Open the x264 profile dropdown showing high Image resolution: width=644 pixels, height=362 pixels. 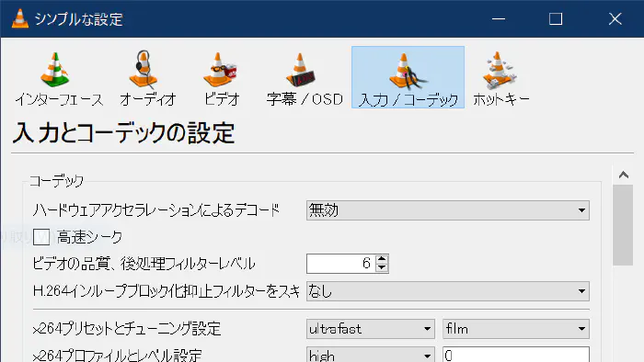371,355
